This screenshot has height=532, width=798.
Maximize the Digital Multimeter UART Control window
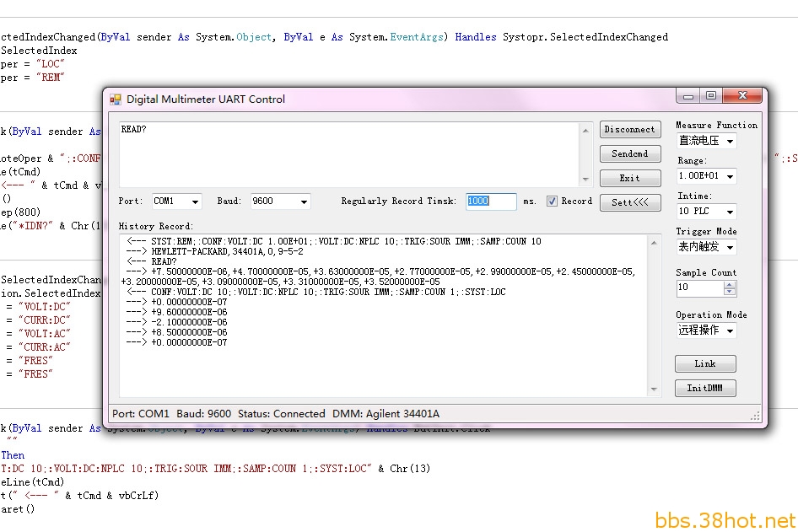tap(711, 95)
